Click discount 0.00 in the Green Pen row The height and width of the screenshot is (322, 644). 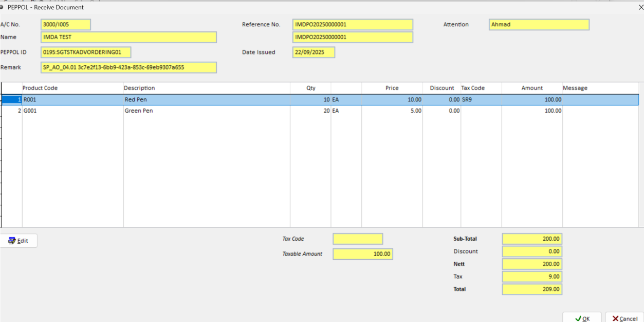click(441, 111)
